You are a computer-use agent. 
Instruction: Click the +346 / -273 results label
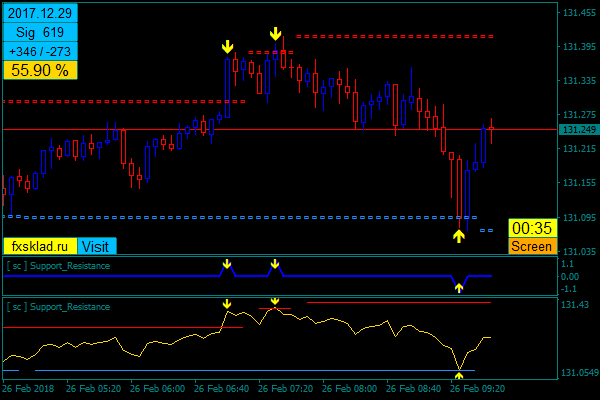tap(38, 51)
